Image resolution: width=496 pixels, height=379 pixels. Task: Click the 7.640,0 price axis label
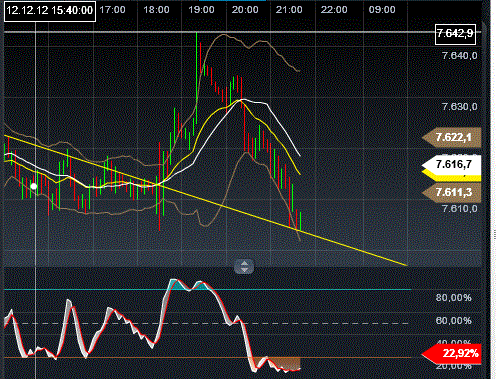[460, 56]
